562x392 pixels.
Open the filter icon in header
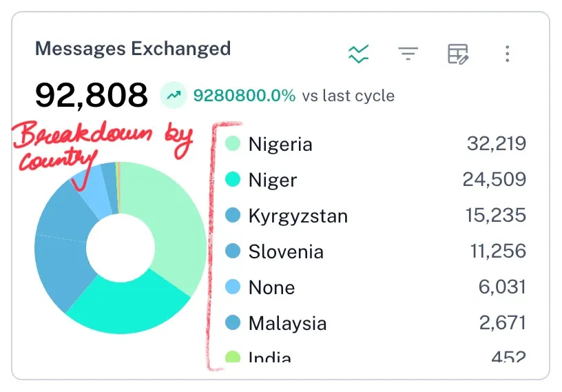pos(408,54)
